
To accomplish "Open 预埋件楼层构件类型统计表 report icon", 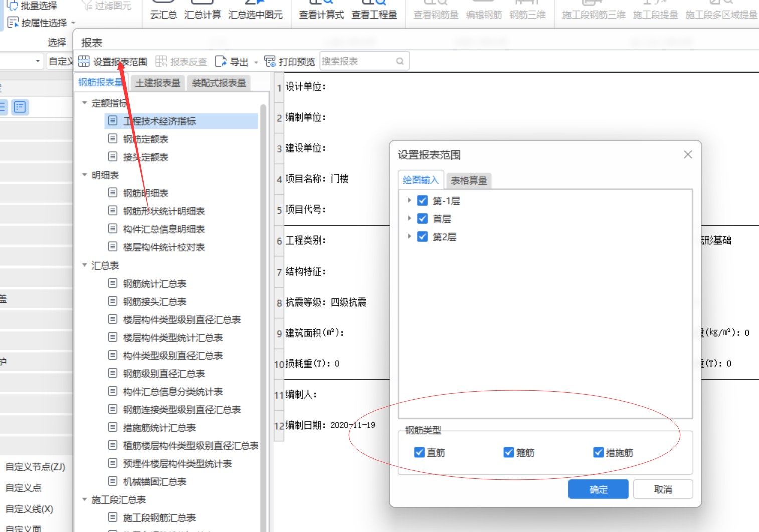I will click(113, 463).
